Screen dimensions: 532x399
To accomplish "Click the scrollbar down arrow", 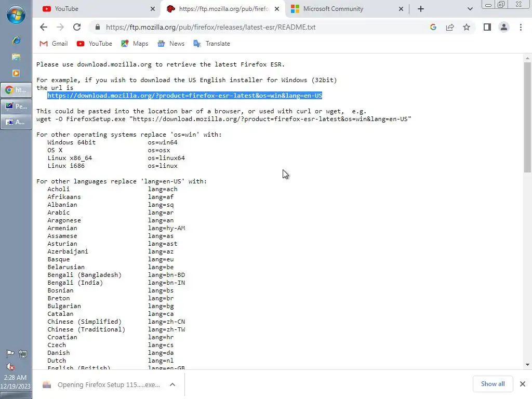I will point(527,365).
